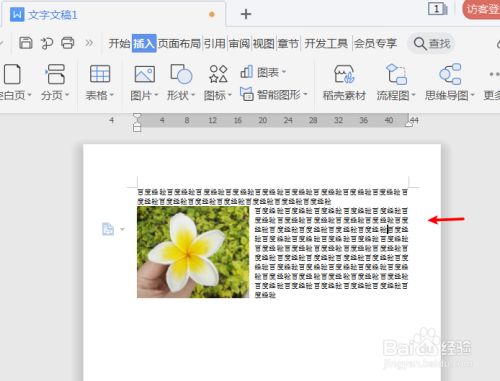Click the WPS Writer document icon
The image size is (500, 381).
point(17,14)
